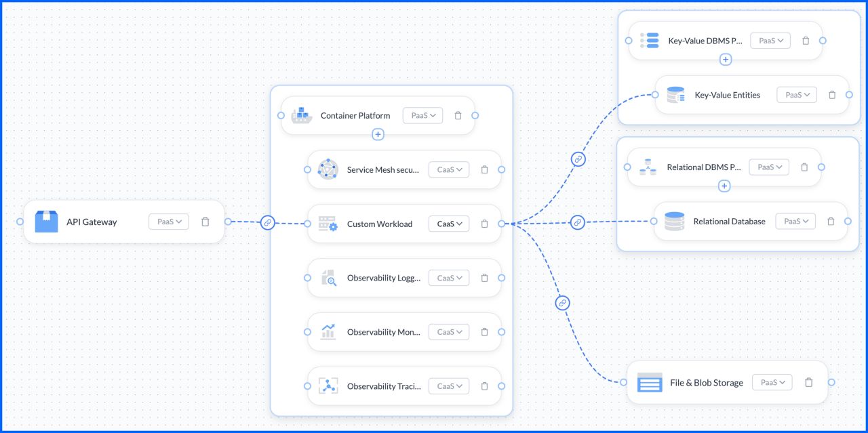This screenshot has width=868, height=433.
Task: Open the PaaS dropdown on API Gateway
Action: pos(169,222)
